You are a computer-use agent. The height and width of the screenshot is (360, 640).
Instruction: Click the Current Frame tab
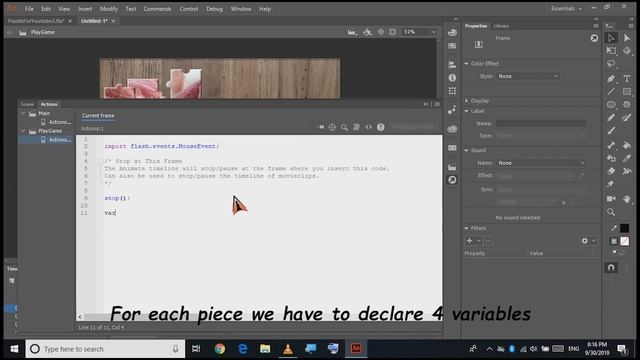coord(98,116)
